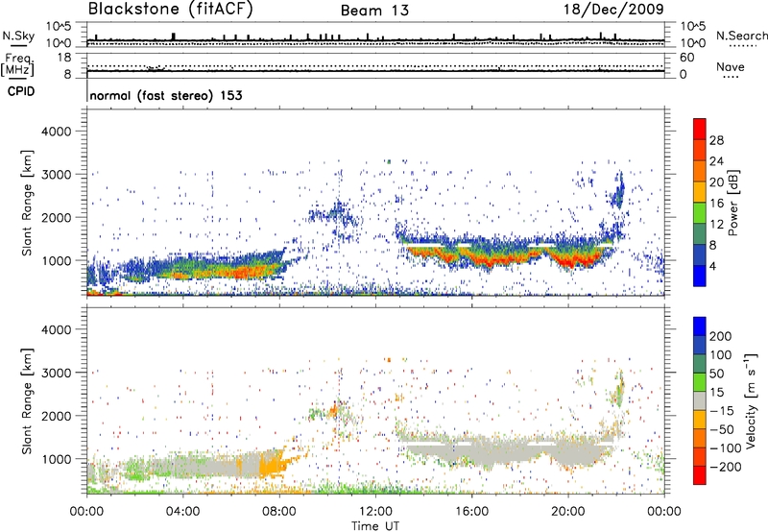Click the red bottom of the velocity colorbar
The width and height of the screenshot is (768, 532).
click(700, 475)
